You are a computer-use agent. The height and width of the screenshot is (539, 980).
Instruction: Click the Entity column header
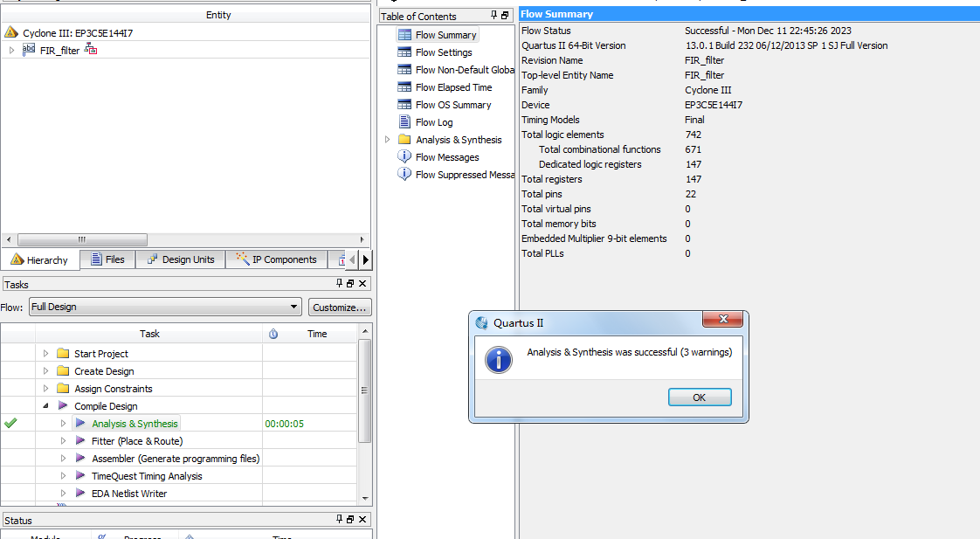click(x=218, y=15)
